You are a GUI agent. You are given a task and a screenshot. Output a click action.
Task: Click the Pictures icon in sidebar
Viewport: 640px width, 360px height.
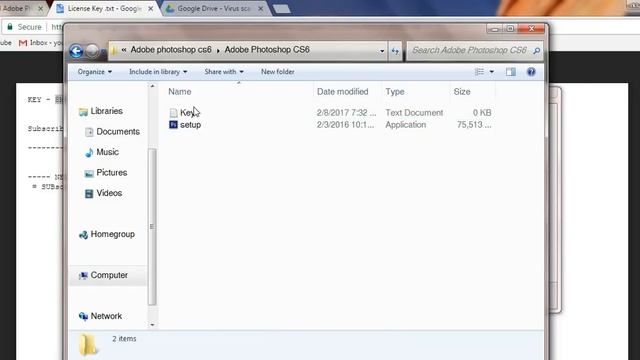click(x=89, y=173)
